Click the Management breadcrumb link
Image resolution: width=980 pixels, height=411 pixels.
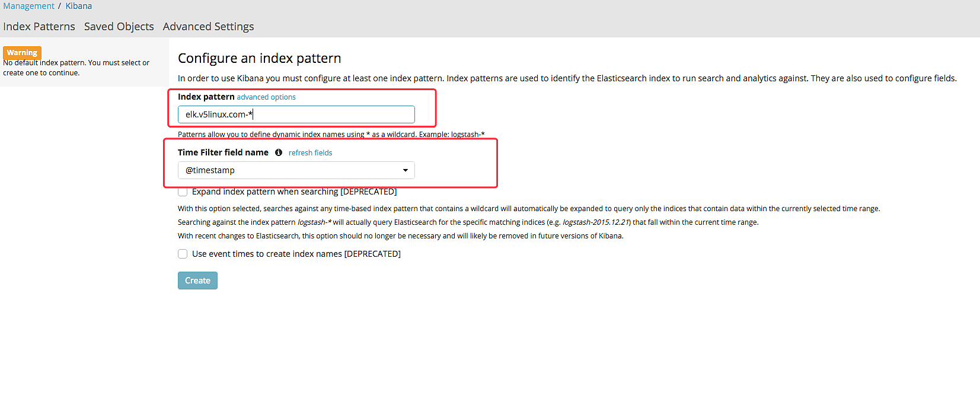coord(28,6)
